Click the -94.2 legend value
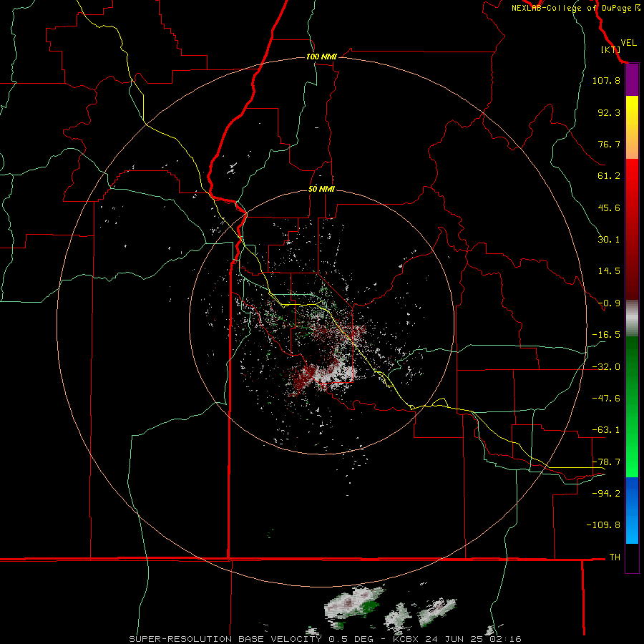 tap(606, 493)
